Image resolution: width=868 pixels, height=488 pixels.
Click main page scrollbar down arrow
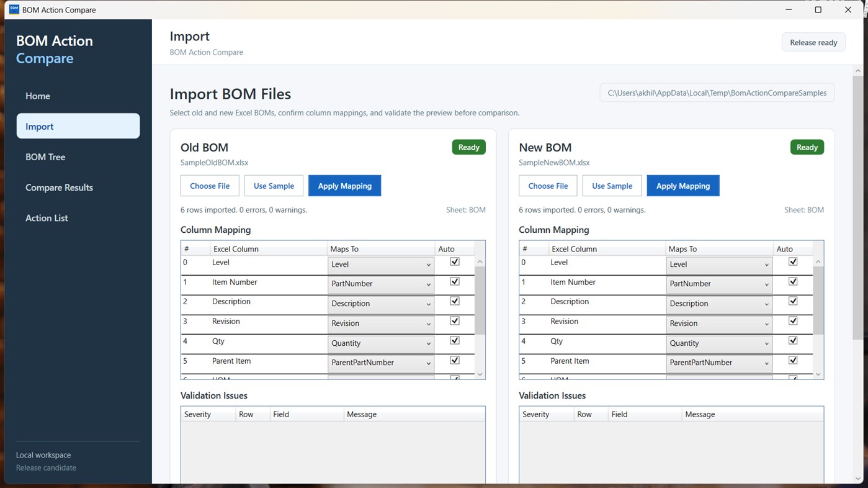coord(858,479)
